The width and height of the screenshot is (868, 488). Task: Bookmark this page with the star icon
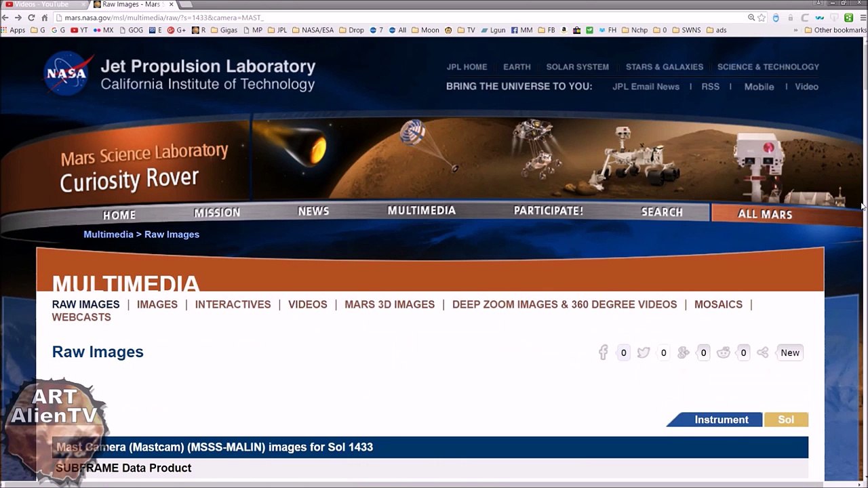click(x=762, y=18)
